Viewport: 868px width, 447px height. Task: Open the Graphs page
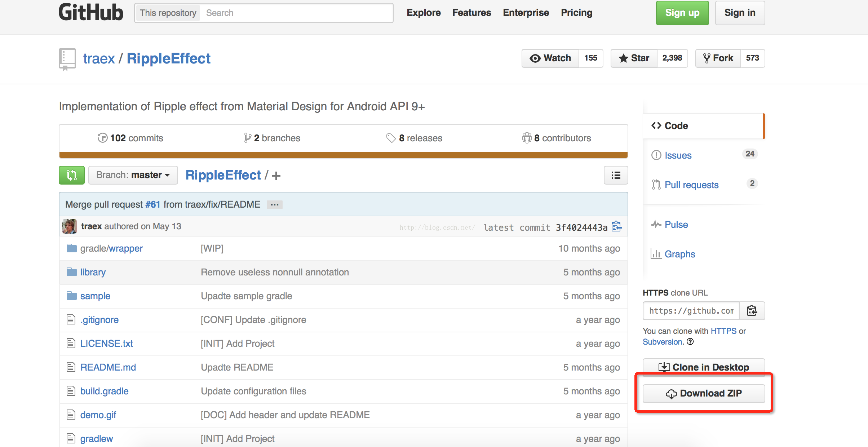[x=673, y=254]
